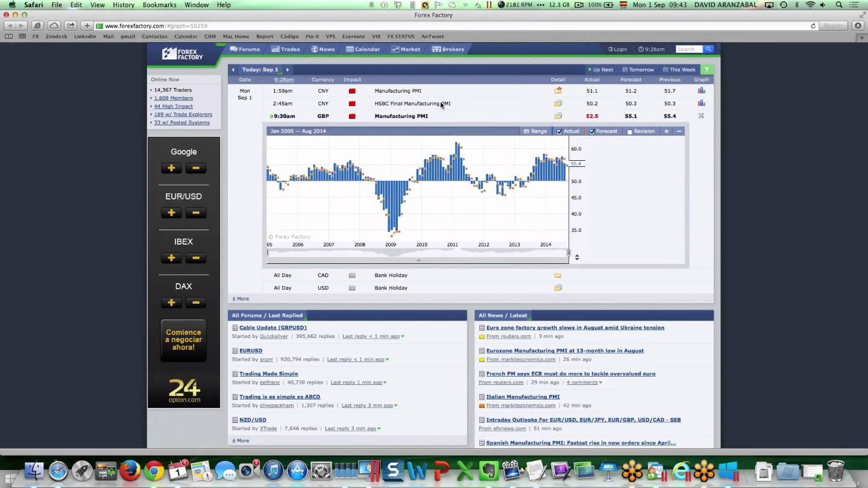Open detail folder for HSBC Final Manufacturing PMI

tap(558, 104)
